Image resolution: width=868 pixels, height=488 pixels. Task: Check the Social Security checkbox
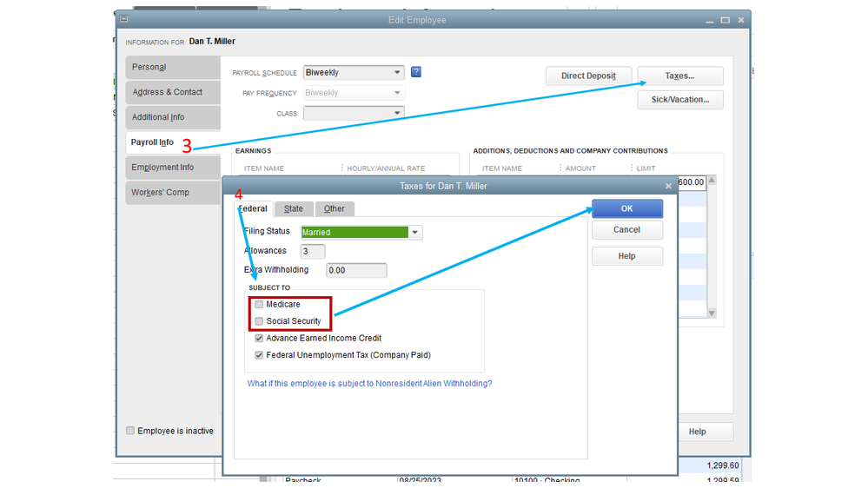click(259, 321)
